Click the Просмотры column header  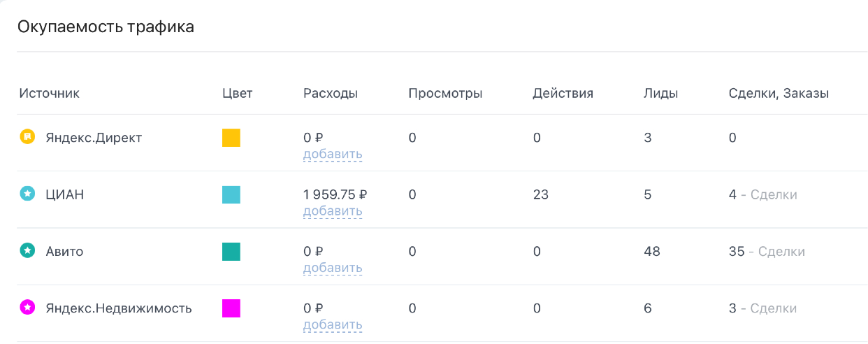click(x=445, y=93)
